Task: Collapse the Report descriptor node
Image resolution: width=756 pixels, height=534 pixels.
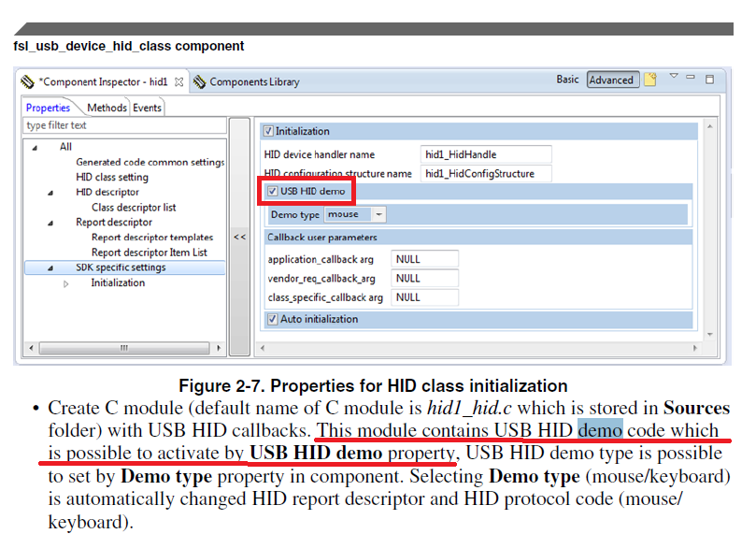Action: tap(50, 224)
